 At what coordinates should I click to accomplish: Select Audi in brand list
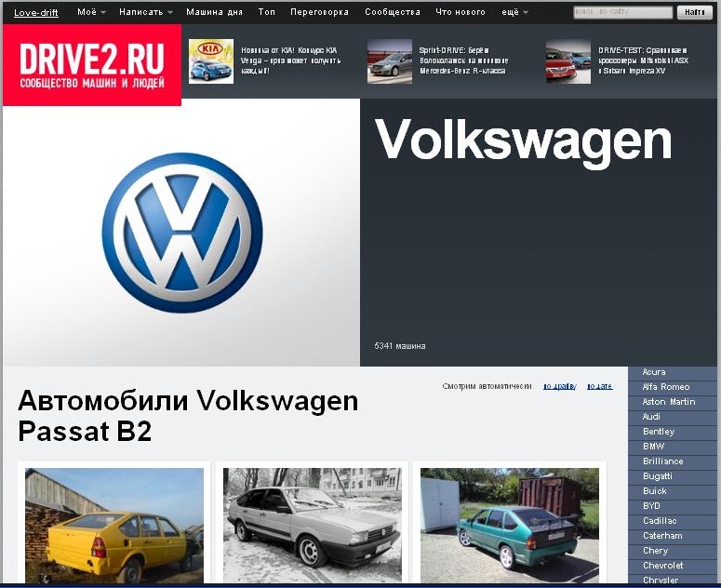tap(651, 417)
